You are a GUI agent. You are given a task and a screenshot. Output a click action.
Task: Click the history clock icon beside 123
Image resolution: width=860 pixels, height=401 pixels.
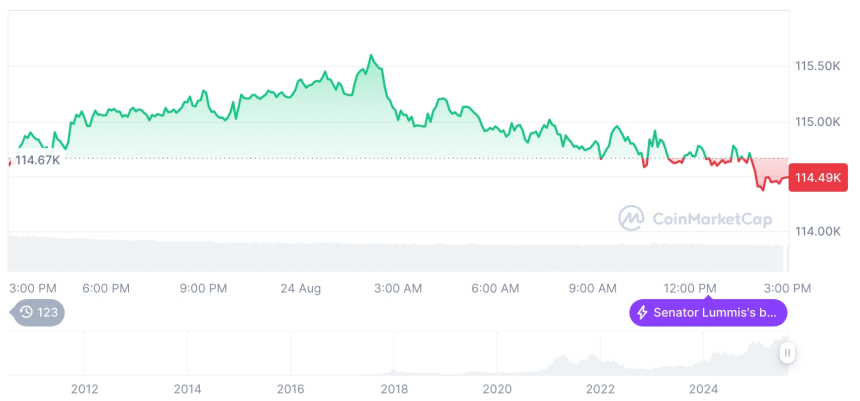(x=26, y=313)
